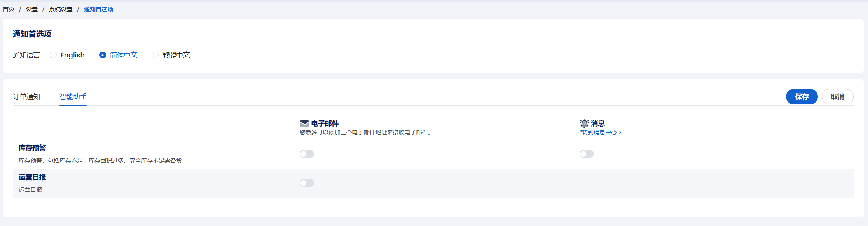Open 系统设置 breadcrumb link
The height and width of the screenshot is (226, 868).
coord(61,9)
